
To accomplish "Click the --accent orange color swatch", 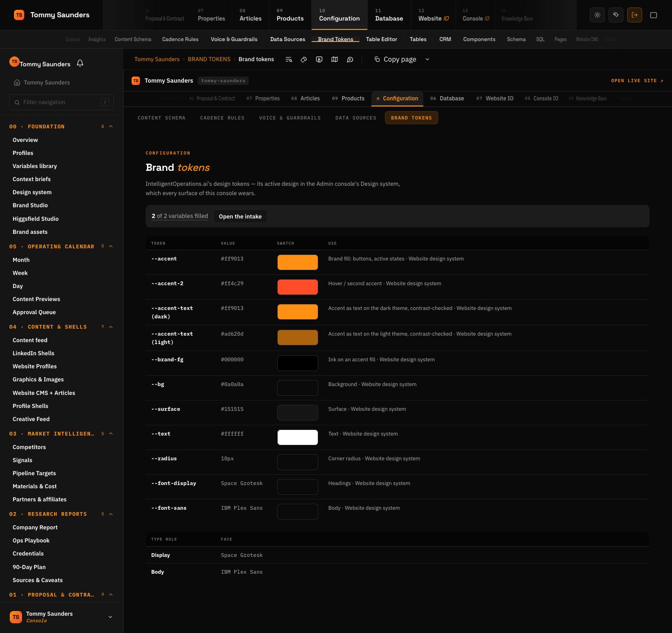I will point(298,262).
